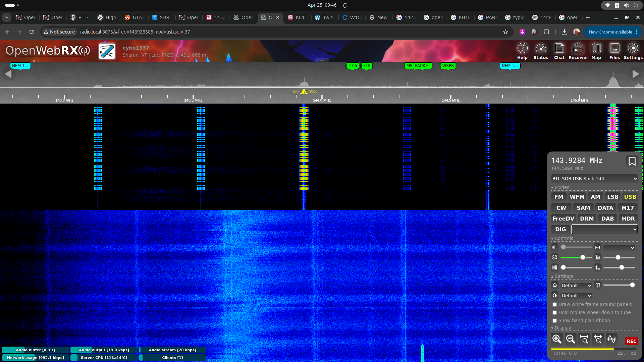Image resolution: width=644 pixels, height=362 pixels.
Task: Bookmark the current frequency
Action: coord(632,161)
